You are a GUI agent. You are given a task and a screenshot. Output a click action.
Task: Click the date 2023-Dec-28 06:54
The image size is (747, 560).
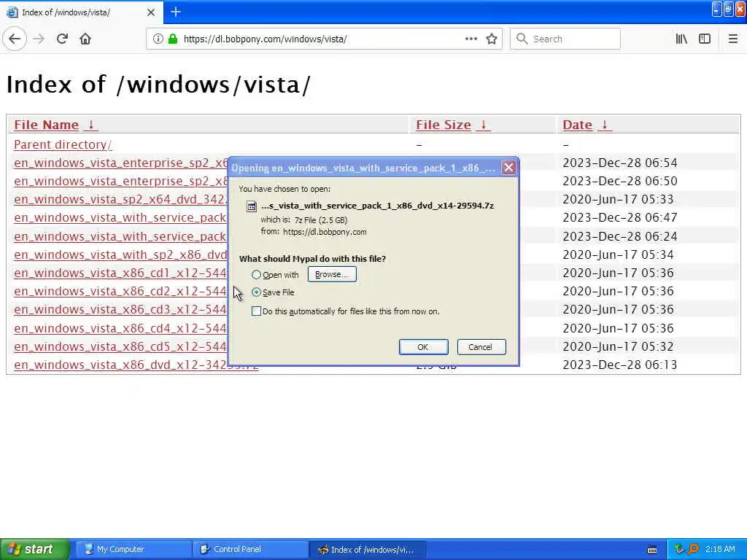[620, 163]
